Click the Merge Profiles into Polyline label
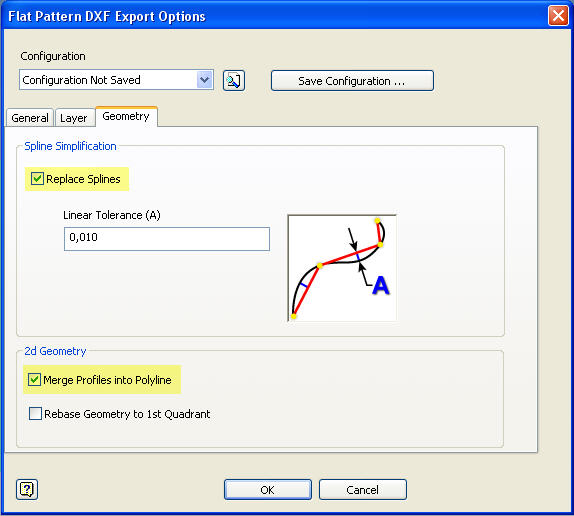574x516 pixels. [x=107, y=380]
